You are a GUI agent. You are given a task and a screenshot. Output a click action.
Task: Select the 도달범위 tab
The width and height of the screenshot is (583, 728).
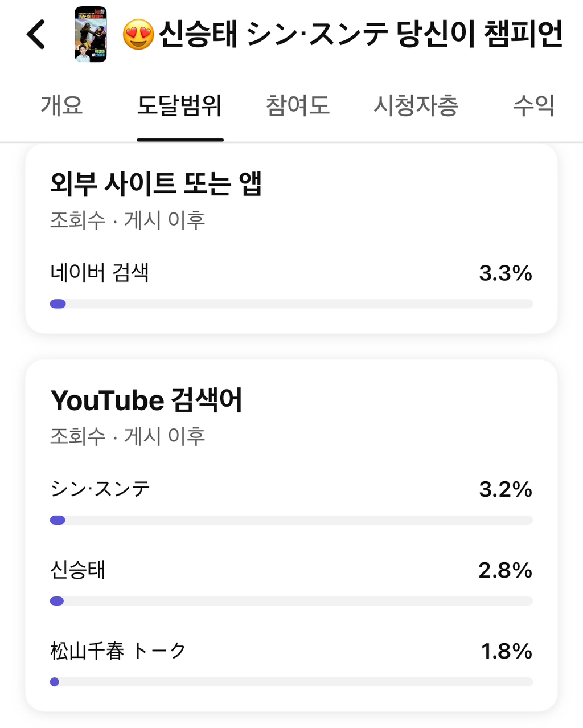[x=179, y=105]
